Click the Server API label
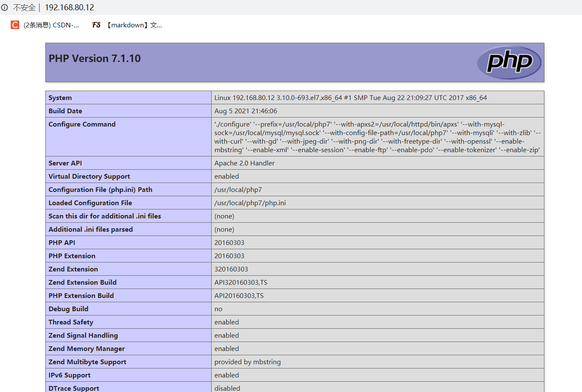 coord(65,163)
